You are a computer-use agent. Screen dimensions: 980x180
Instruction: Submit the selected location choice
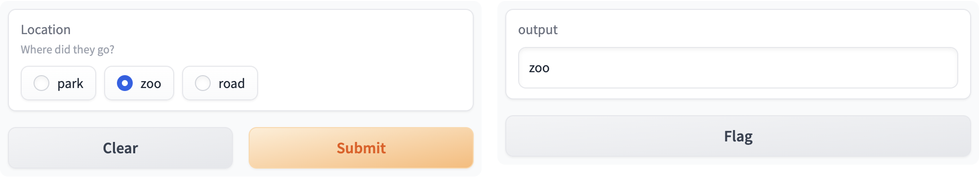coord(361,148)
